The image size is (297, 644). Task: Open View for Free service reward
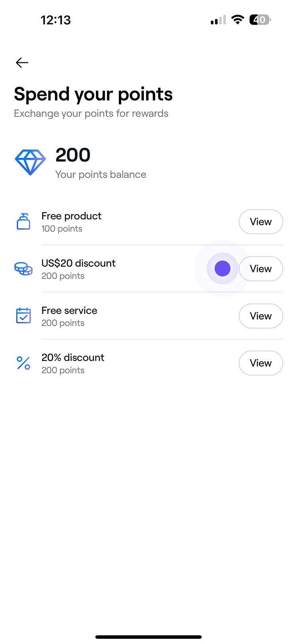click(x=261, y=316)
